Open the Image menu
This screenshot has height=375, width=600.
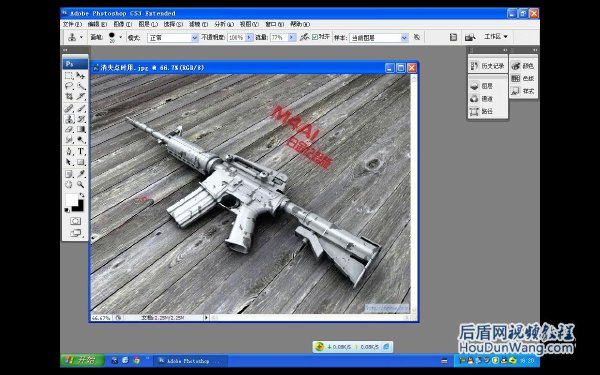pyautogui.click(x=122, y=24)
